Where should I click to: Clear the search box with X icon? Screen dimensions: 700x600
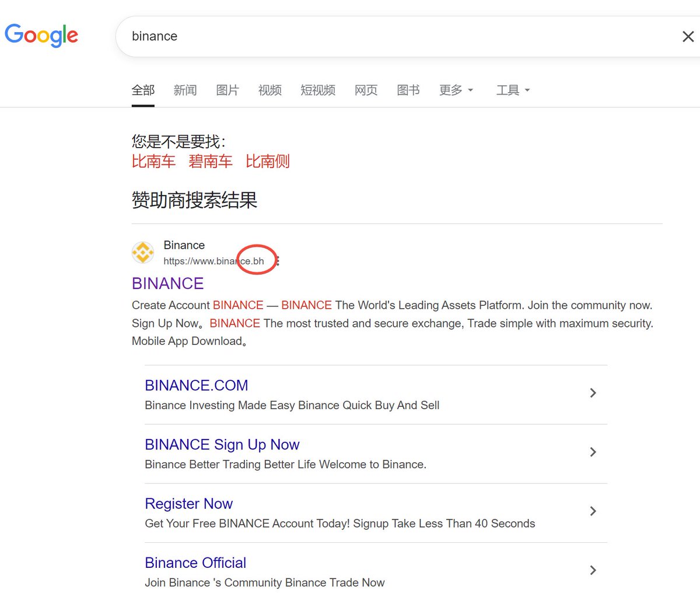pos(688,37)
